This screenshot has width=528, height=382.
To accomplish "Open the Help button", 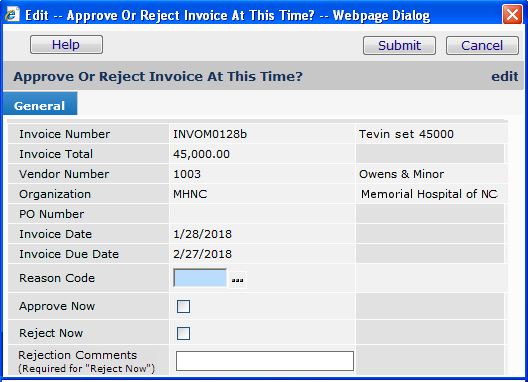I will 66,44.
